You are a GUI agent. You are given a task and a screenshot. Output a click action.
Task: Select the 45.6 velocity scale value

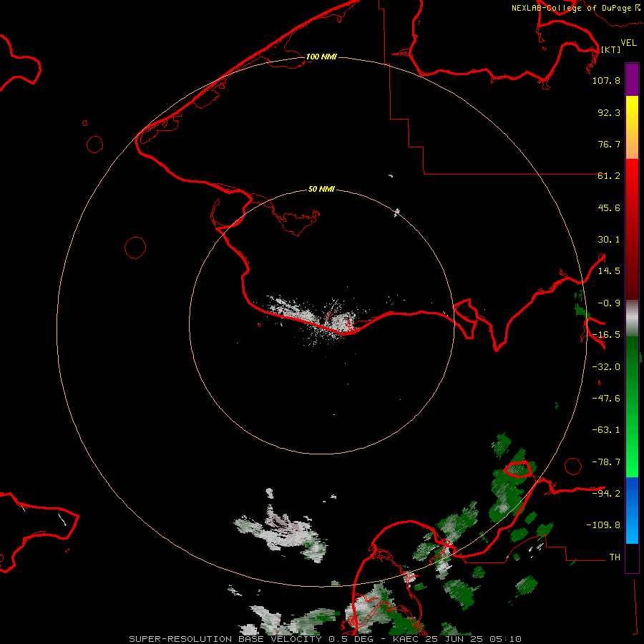(x=609, y=208)
